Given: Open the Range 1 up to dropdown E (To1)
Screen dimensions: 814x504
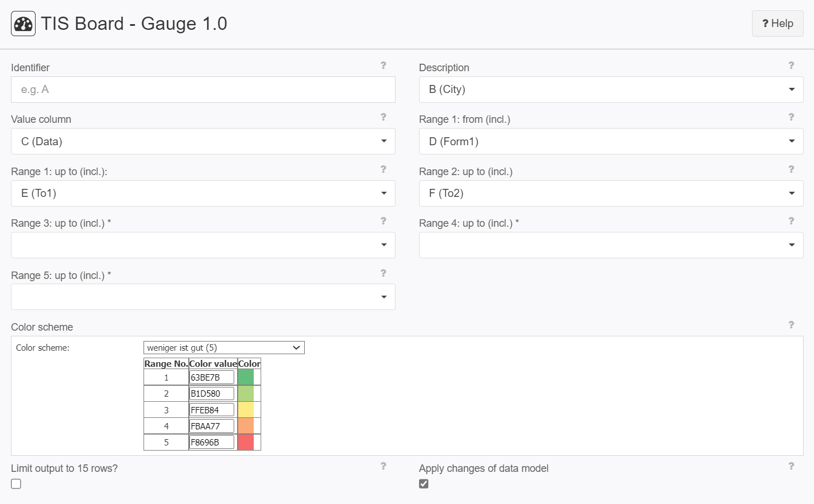Looking at the screenshot, I should tap(203, 193).
